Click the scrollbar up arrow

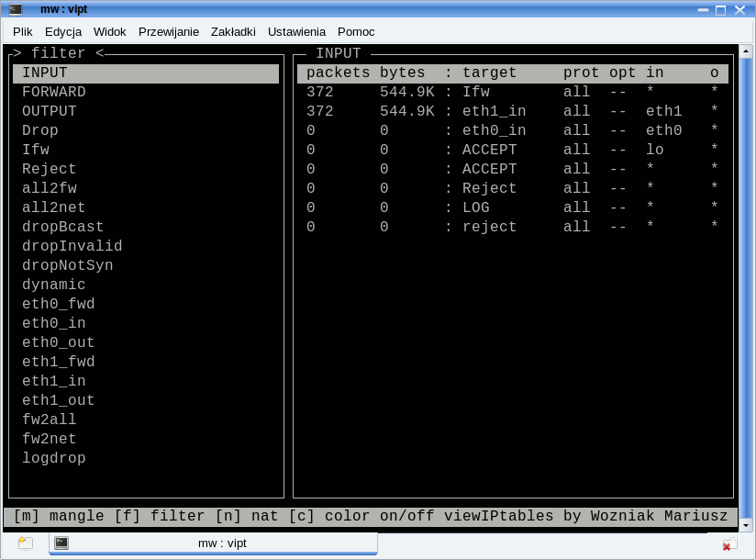746,51
